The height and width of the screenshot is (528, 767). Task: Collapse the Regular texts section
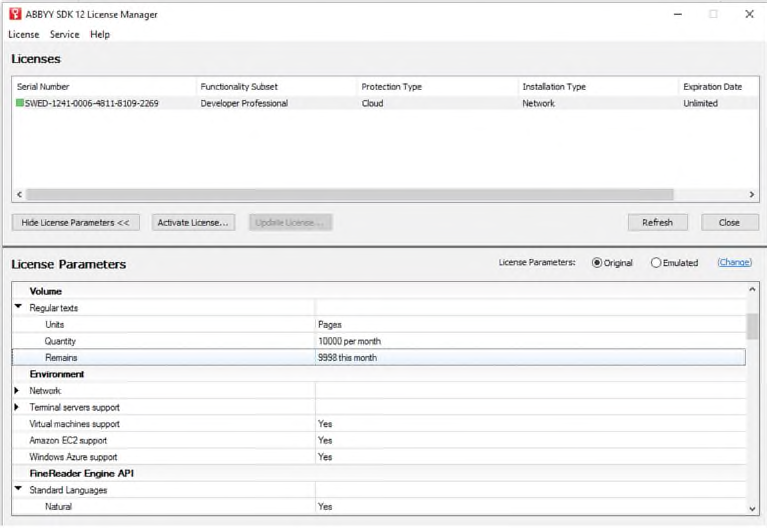18,308
